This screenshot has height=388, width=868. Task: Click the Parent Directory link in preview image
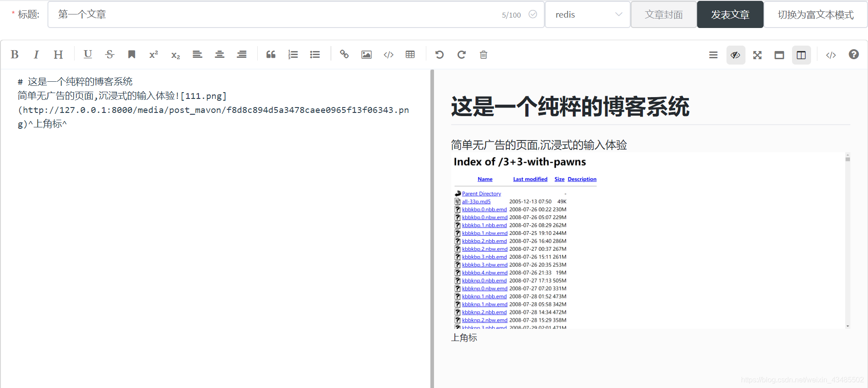click(481, 194)
